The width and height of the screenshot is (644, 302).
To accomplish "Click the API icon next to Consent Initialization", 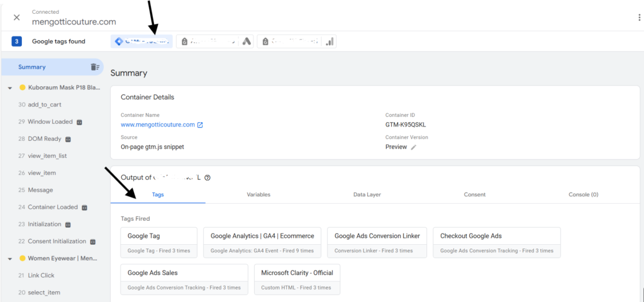I will click(x=93, y=242).
